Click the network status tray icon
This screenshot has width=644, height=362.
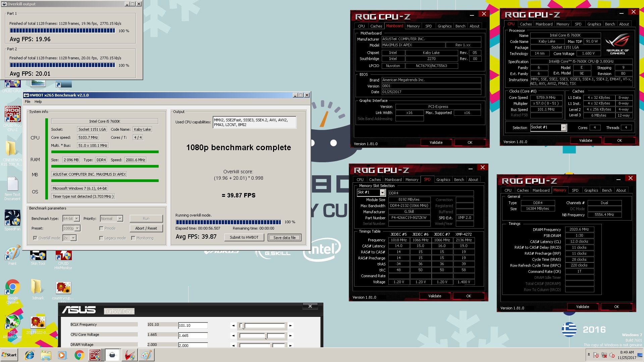[x=604, y=355]
